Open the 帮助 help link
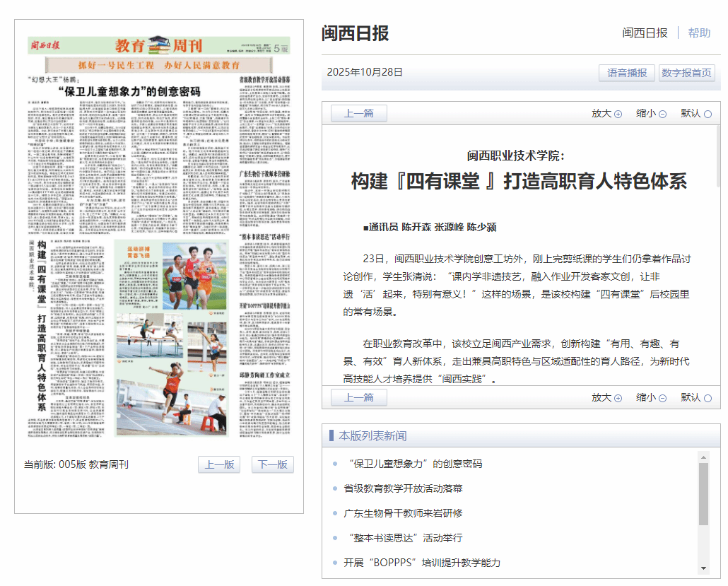The height and width of the screenshot is (586, 728). 699,33
